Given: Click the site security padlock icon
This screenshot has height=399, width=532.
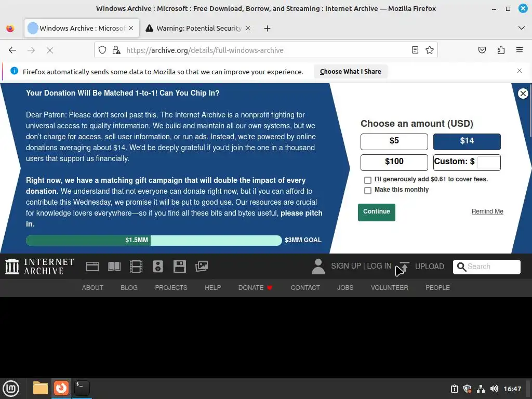Looking at the screenshot, I should [x=116, y=50].
